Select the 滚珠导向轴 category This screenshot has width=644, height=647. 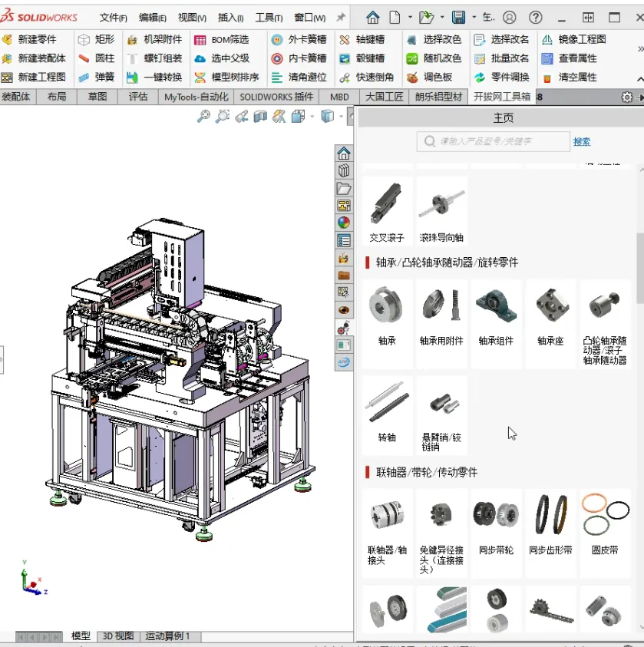441,212
